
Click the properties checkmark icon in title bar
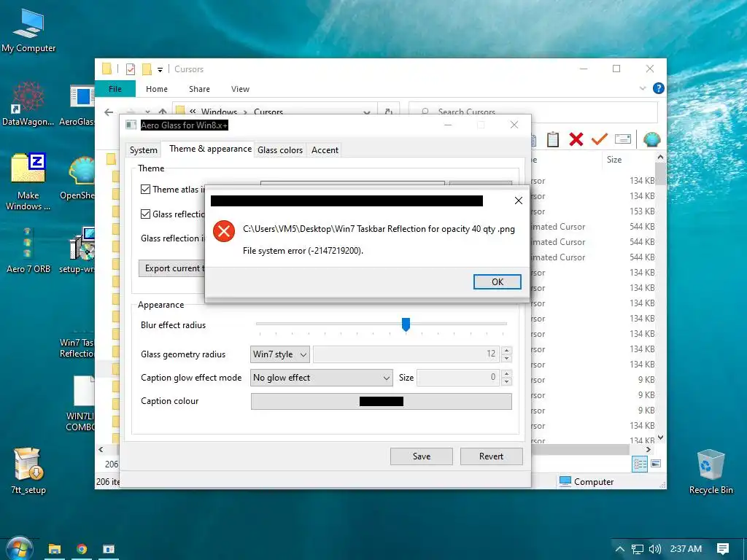[131, 69]
